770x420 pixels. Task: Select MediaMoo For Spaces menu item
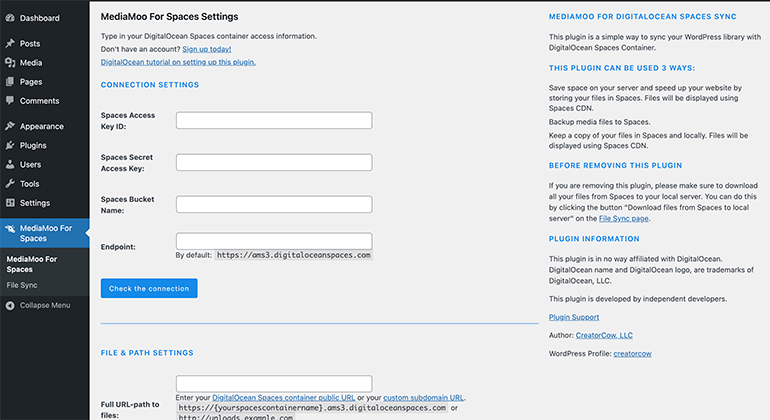(46, 233)
